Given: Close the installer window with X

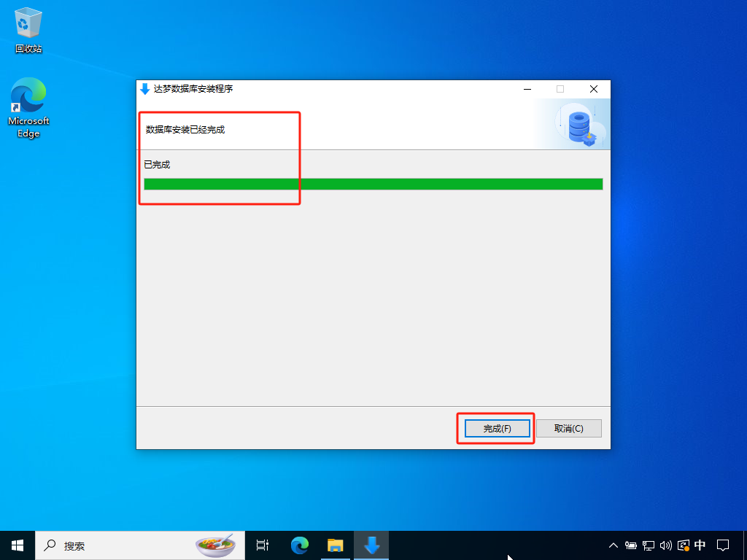Looking at the screenshot, I should point(594,89).
